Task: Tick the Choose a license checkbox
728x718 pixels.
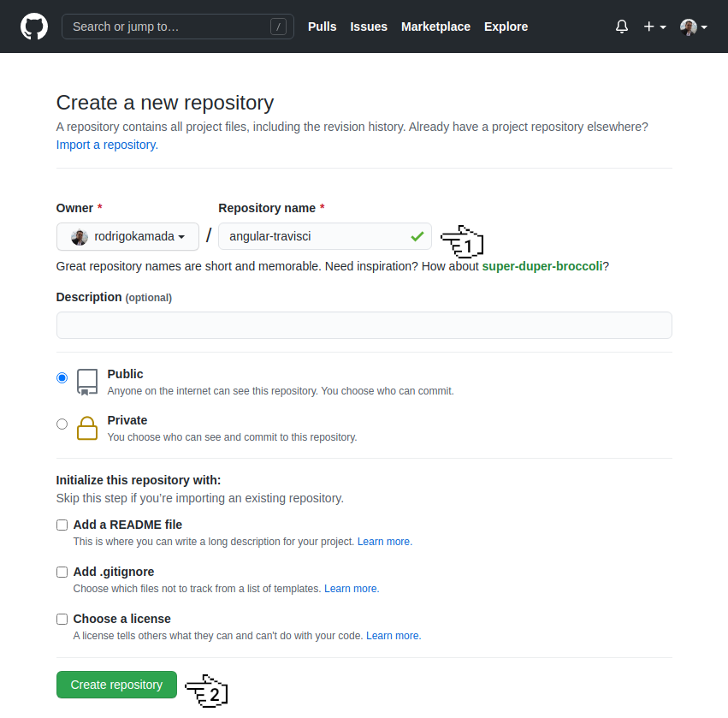Action: click(x=62, y=619)
